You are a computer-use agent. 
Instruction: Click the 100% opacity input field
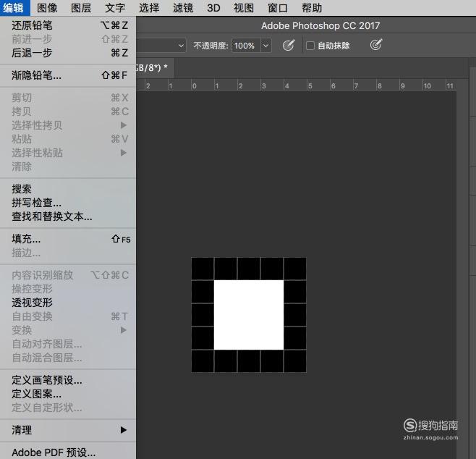(x=246, y=46)
